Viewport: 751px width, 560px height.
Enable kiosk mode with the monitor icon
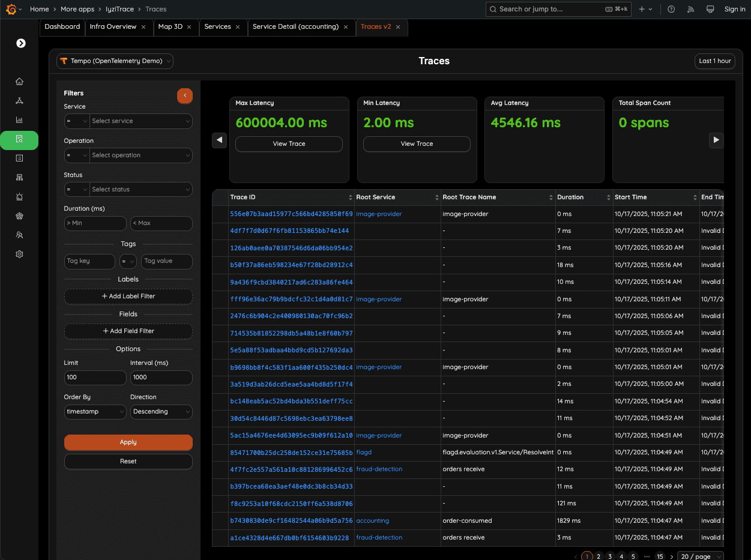pos(710,9)
